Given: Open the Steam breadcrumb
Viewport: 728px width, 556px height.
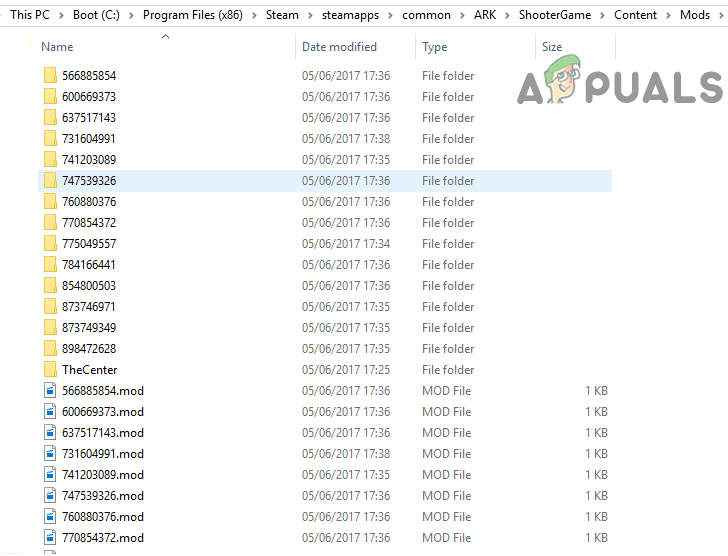Looking at the screenshot, I should point(282,15).
